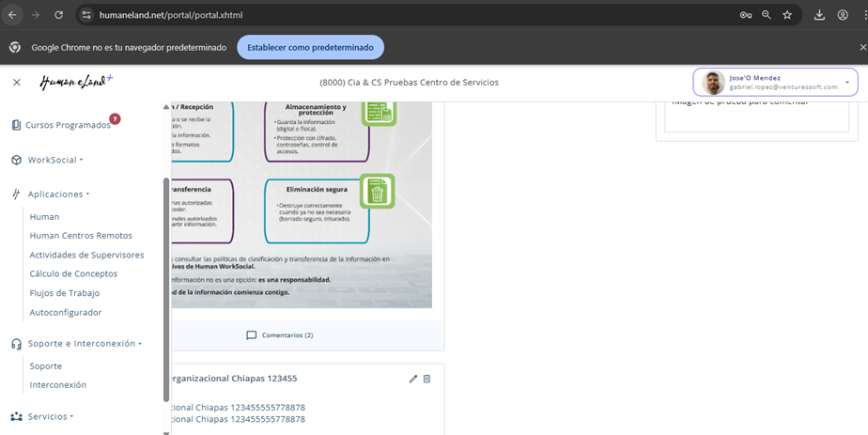Click the edit pencil icon on the post
Image resolution: width=868 pixels, height=435 pixels.
[x=413, y=379]
